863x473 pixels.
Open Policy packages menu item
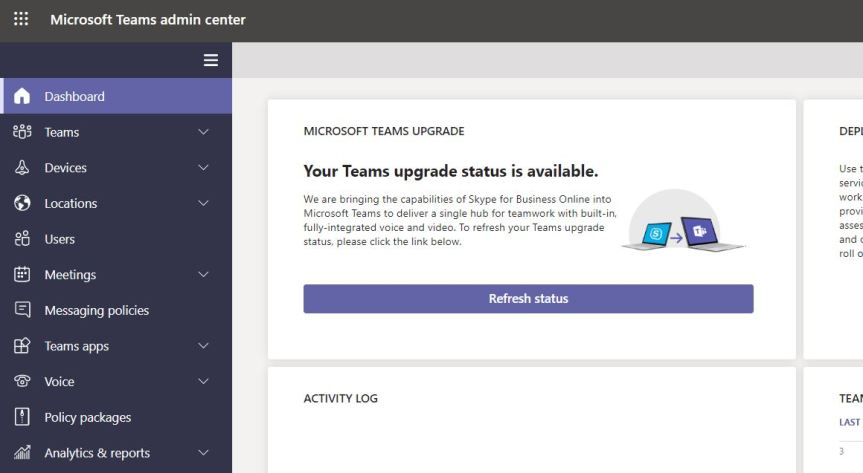click(88, 417)
